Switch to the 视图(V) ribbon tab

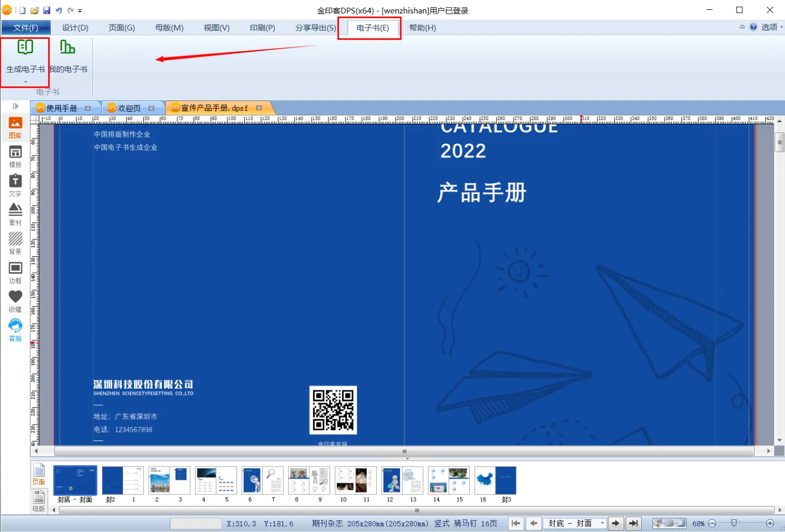pyautogui.click(x=216, y=28)
